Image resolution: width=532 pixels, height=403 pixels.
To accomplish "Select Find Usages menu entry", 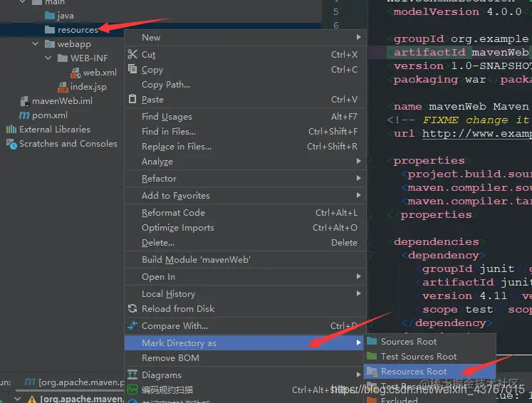I will (245, 116).
